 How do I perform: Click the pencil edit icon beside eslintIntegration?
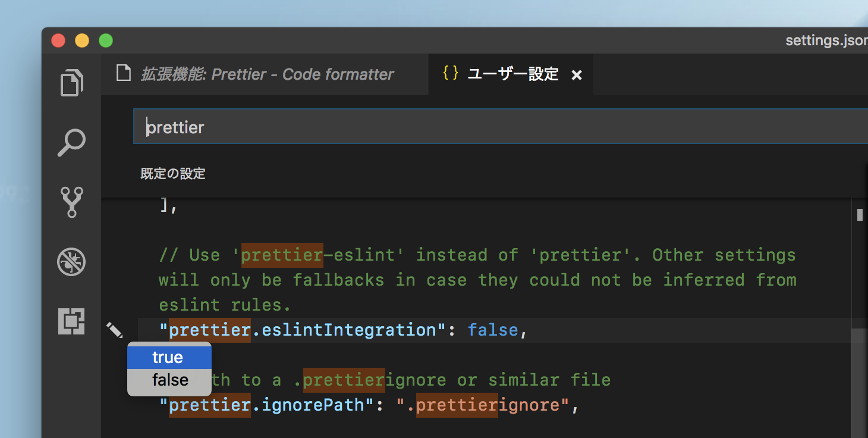pos(115,330)
